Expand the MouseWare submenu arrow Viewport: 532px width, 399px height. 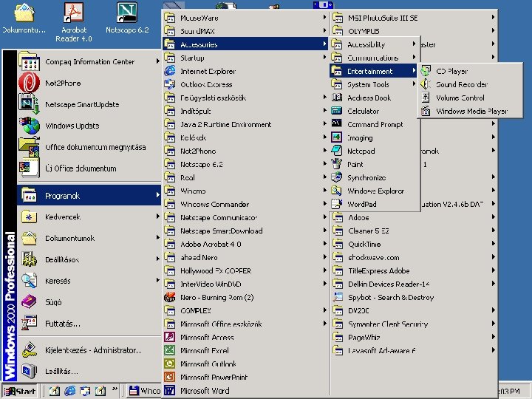click(x=324, y=17)
